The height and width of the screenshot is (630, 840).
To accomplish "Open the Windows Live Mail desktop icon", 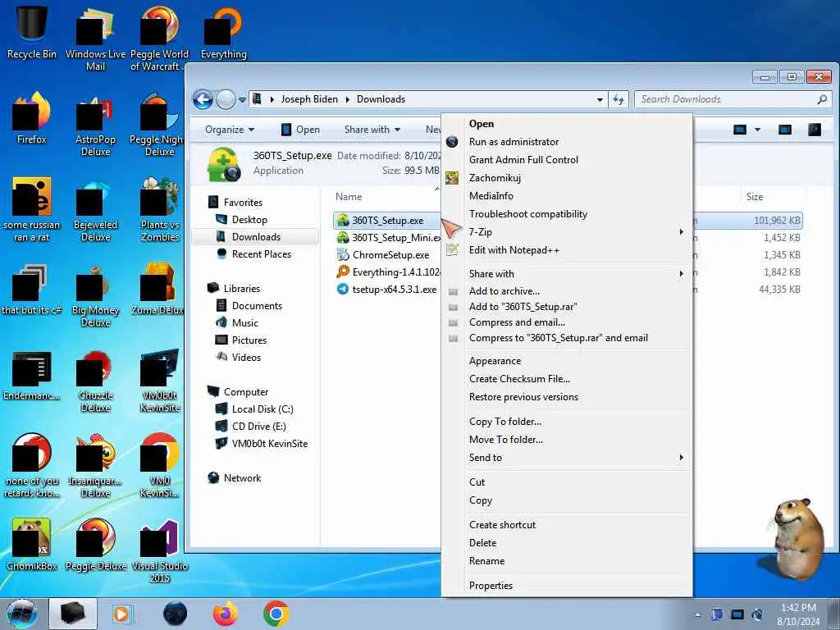I will click(95, 37).
